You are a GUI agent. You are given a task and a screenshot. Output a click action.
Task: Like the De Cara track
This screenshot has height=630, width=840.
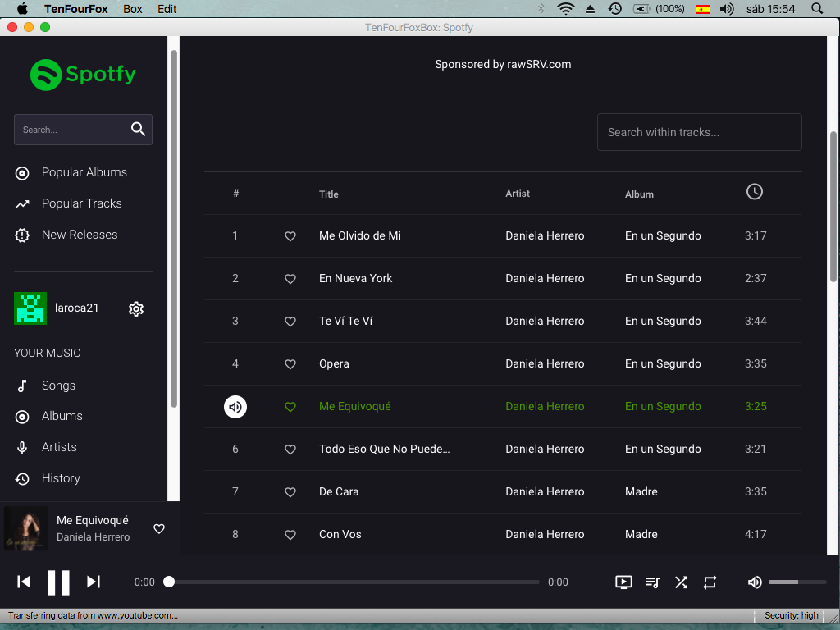click(x=290, y=492)
